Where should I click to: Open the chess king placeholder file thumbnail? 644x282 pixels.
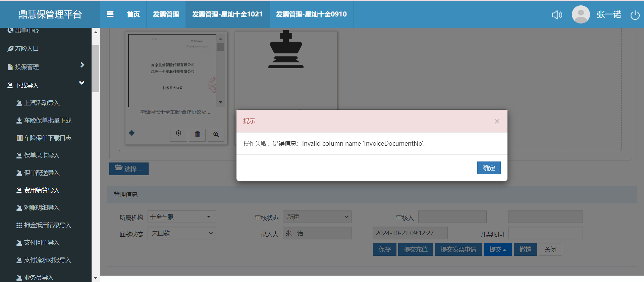click(286, 49)
